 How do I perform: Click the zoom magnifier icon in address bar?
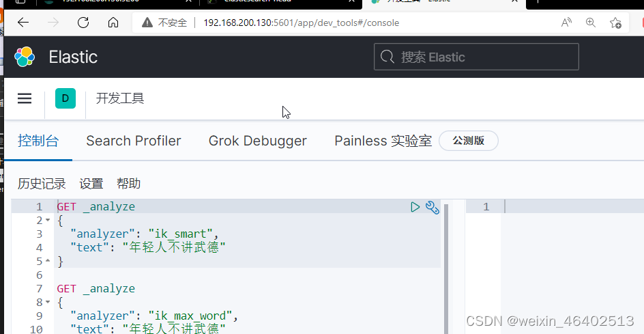pyautogui.click(x=591, y=23)
